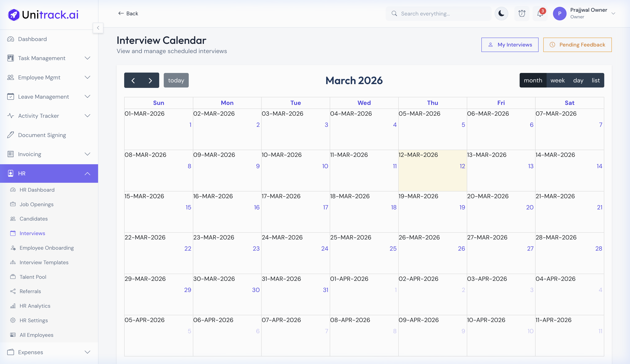Open notifications with badge showing 3
Screen dimensions: 630x364
pos(540,13)
